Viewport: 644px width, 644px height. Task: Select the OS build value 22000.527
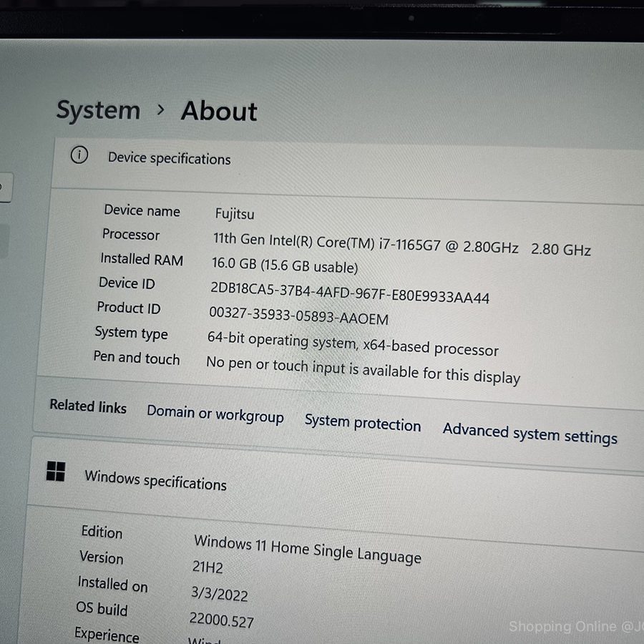click(x=221, y=620)
